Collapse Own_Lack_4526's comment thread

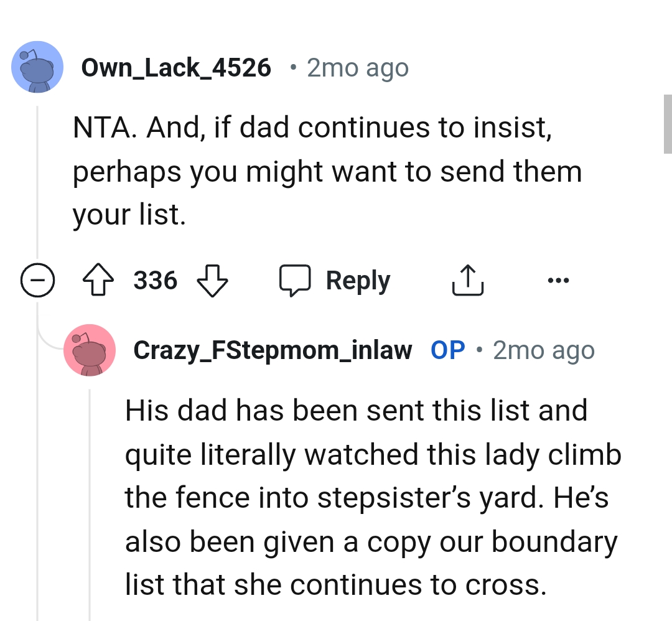(38, 280)
